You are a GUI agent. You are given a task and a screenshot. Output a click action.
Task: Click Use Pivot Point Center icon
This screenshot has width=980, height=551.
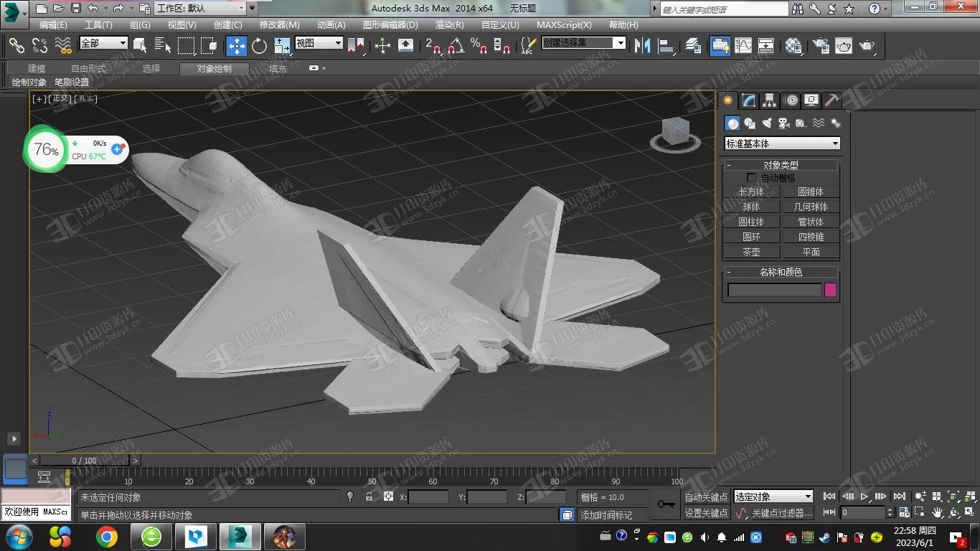pyautogui.click(x=356, y=45)
